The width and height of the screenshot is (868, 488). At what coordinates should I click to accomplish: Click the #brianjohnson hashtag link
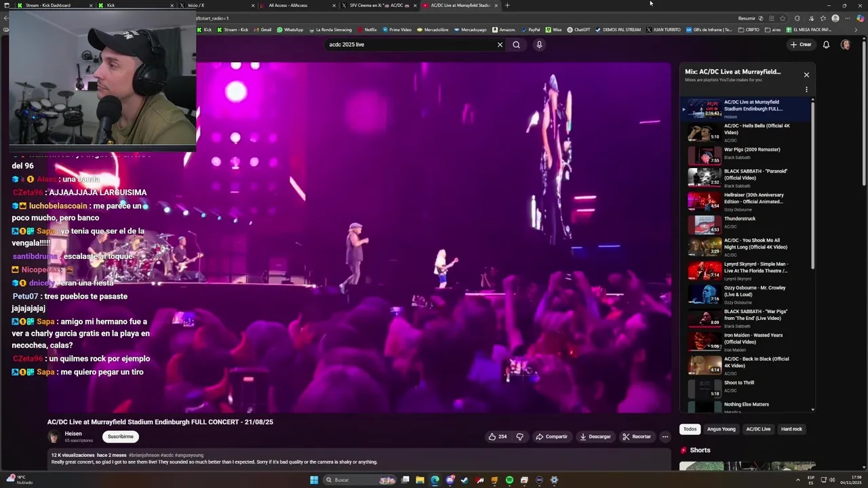[144, 455]
